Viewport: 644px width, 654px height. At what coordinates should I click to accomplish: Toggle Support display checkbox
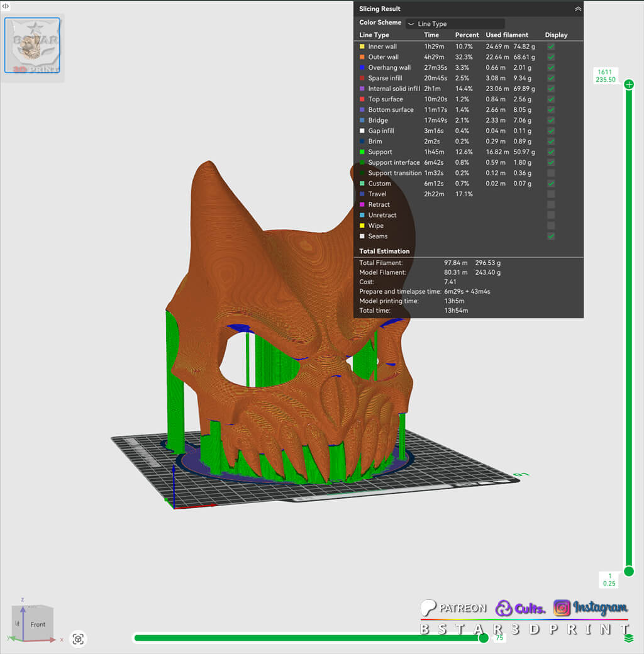tap(551, 152)
